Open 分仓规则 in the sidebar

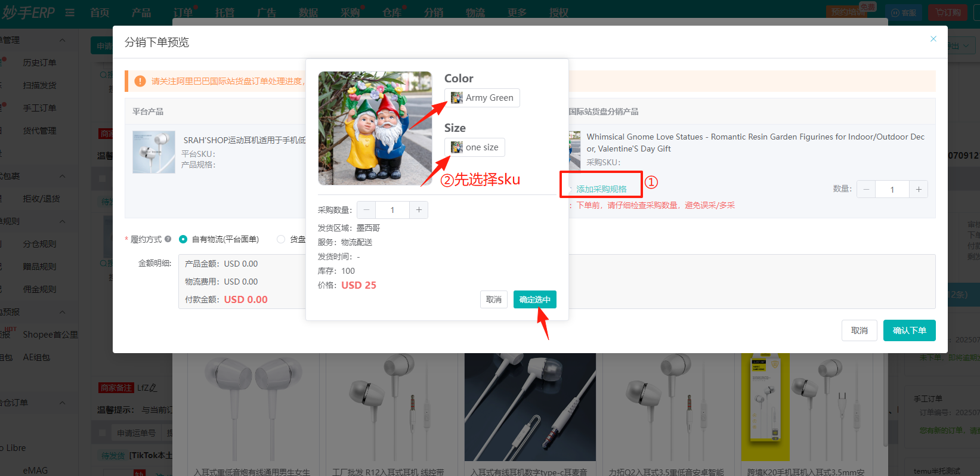pos(39,244)
